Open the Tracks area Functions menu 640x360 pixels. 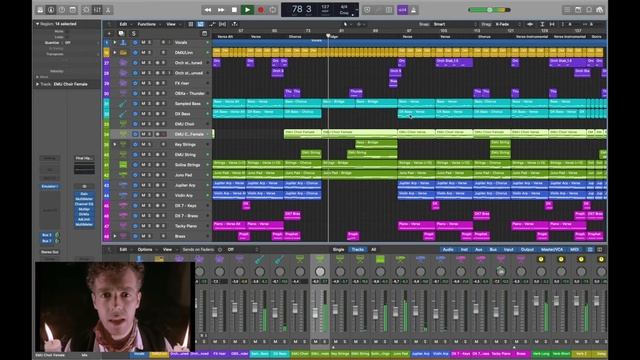tap(146, 24)
